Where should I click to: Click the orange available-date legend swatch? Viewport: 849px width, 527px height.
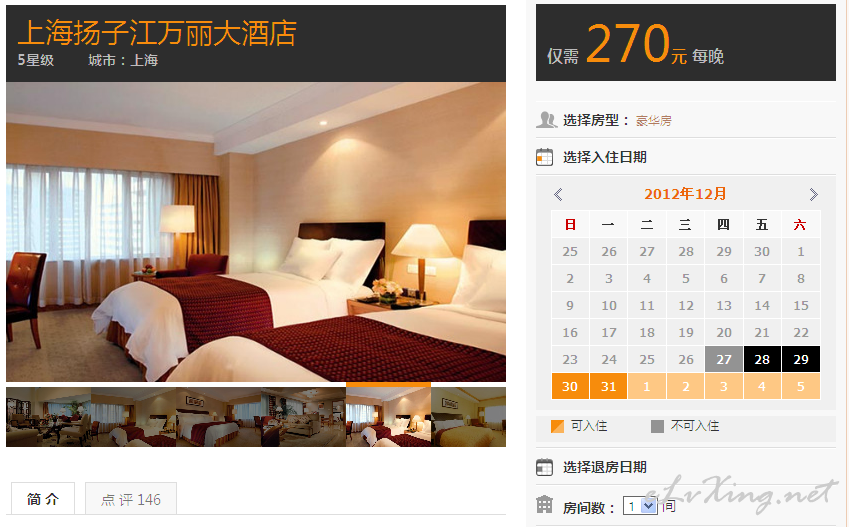(557, 426)
